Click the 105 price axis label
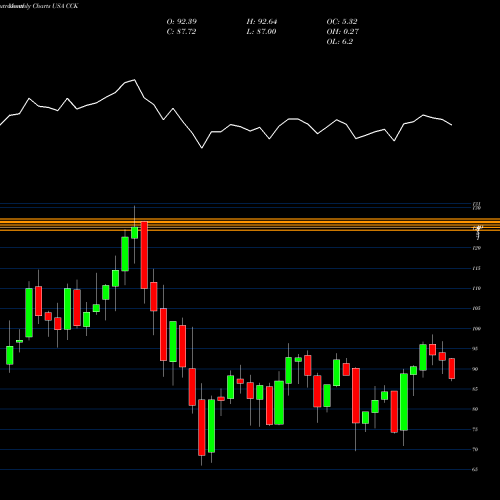 click(477, 308)
